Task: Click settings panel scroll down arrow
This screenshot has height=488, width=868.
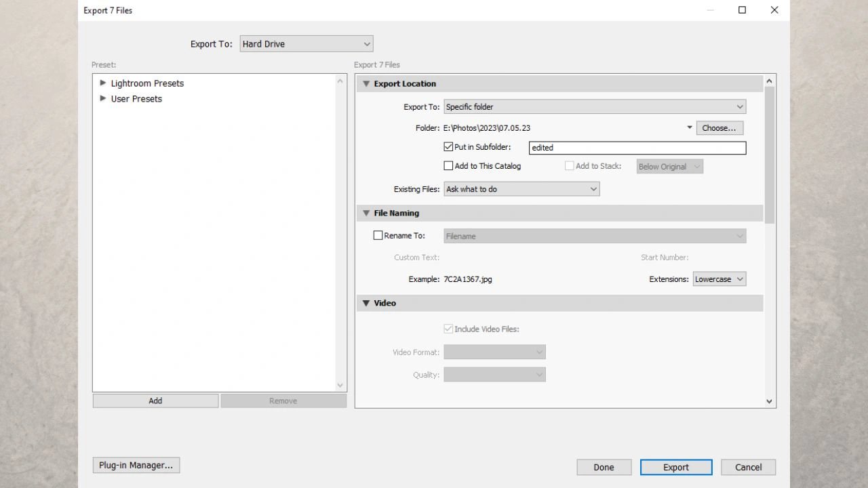Action: pyautogui.click(x=769, y=401)
